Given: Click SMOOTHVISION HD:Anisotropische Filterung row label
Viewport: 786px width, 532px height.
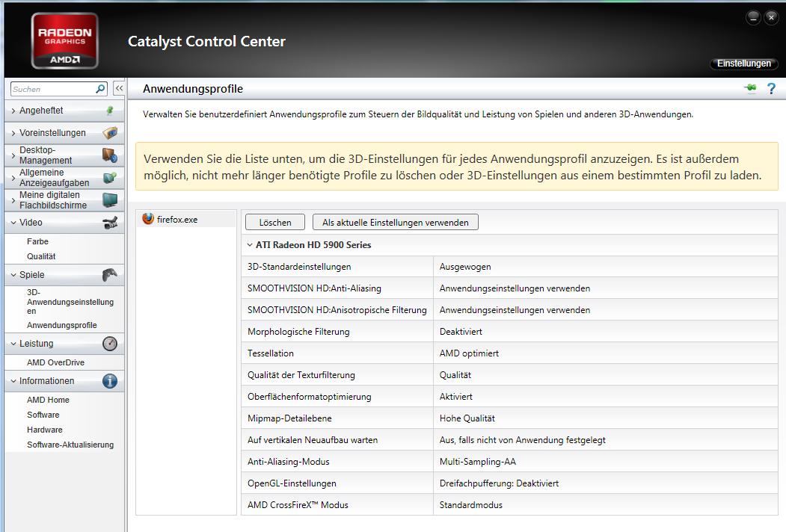Looking at the screenshot, I should tap(337, 310).
